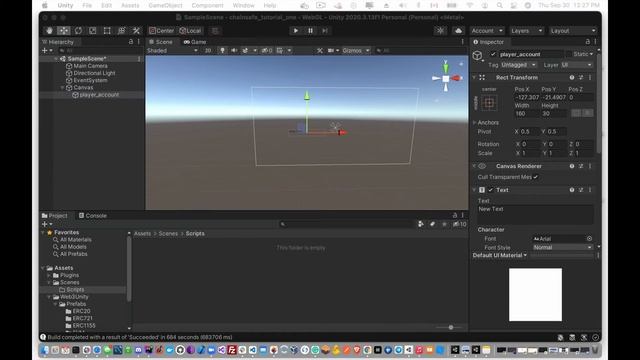Toggle the Center pivot button
The image size is (640, 360).
click(162, 31)
